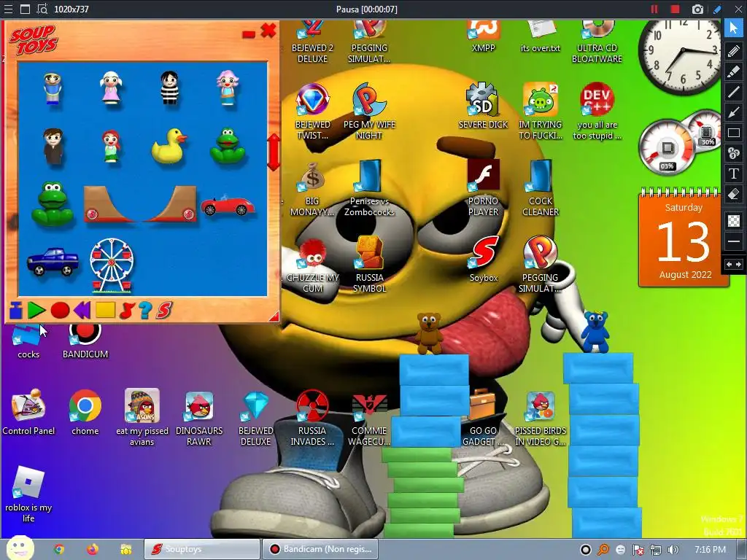Screen dimensions: 747x560
Task: Open the PORNO PLAYER Flash shortcut
Action: pyautogui.click(x=483, y=188)
